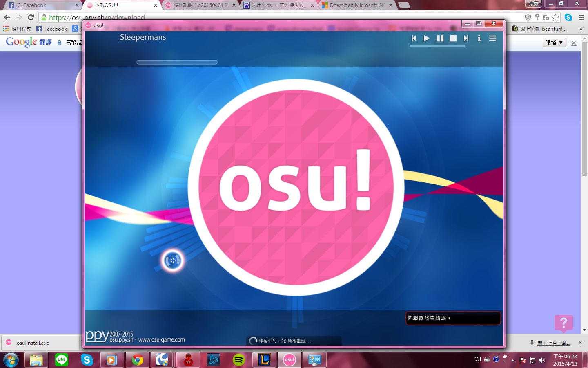The image size is (588, 368).
Task: Skip to previous track in osu! player
Action: (x=414, y=38)
